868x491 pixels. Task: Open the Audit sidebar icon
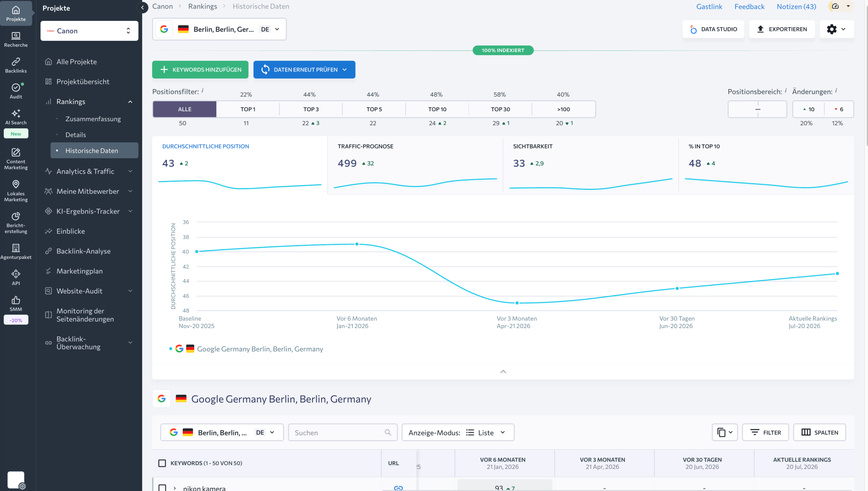tap(16, 91)
